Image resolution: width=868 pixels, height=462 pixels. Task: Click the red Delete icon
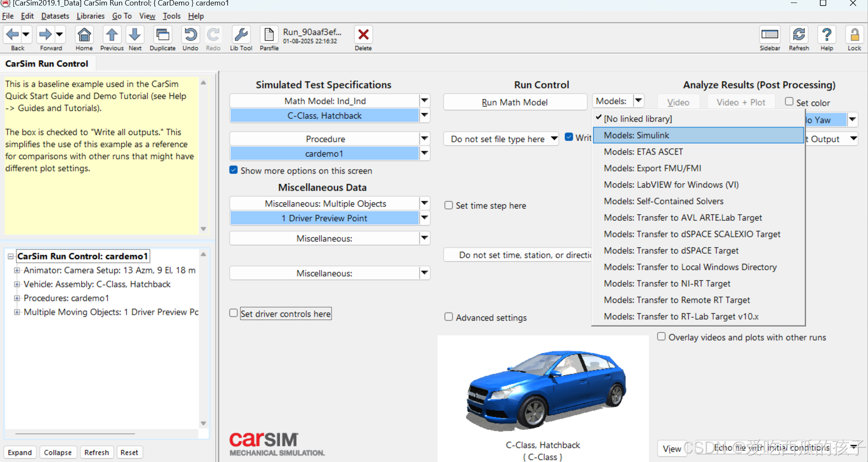pyautogui.click(x=363, y=35)
